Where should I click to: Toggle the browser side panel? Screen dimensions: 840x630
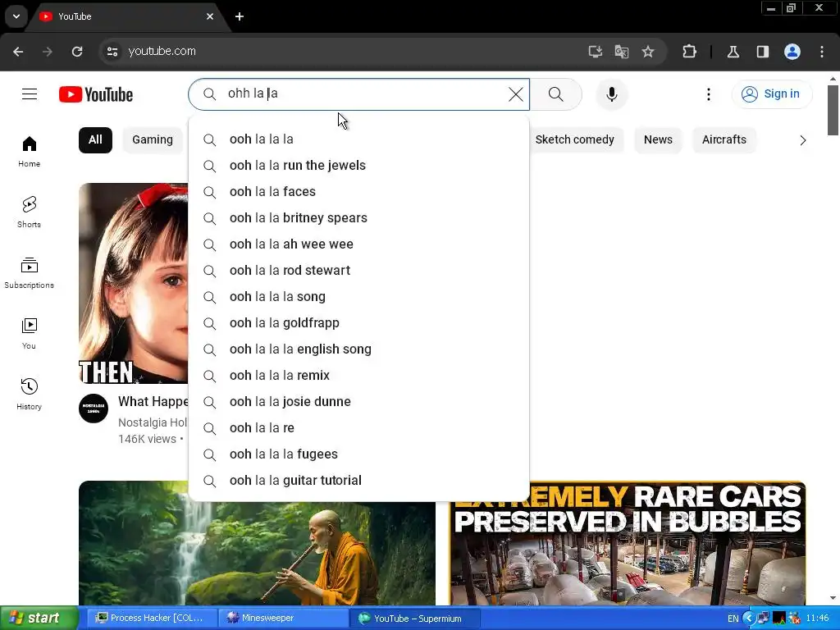pyautogui.click(x=762, y=52)
